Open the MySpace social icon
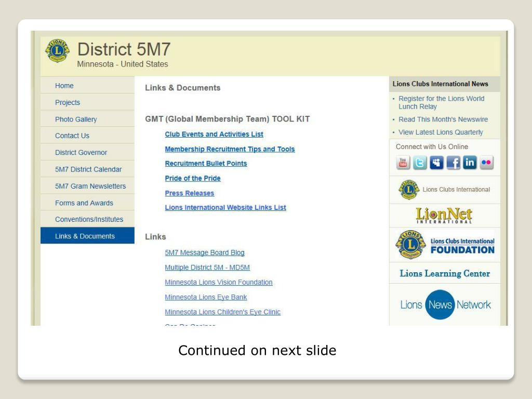 [x=436, y=163]
